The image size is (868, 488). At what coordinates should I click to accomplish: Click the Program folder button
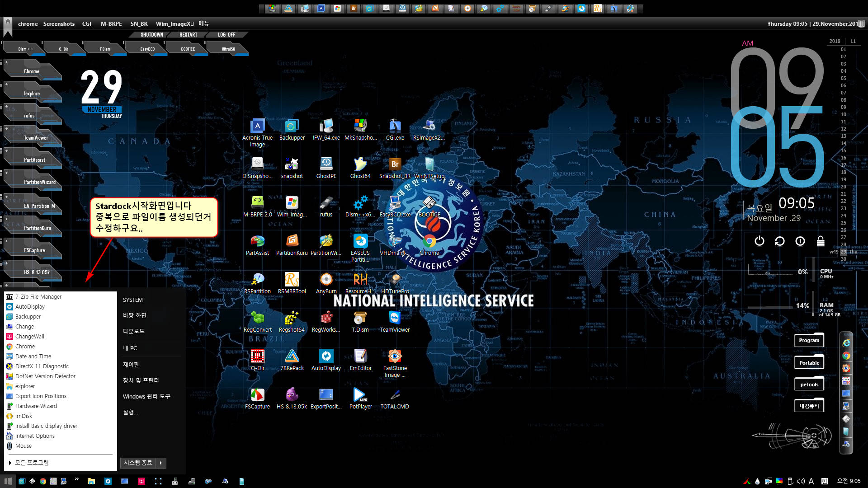pyautogui.click(x=809, y=340)
